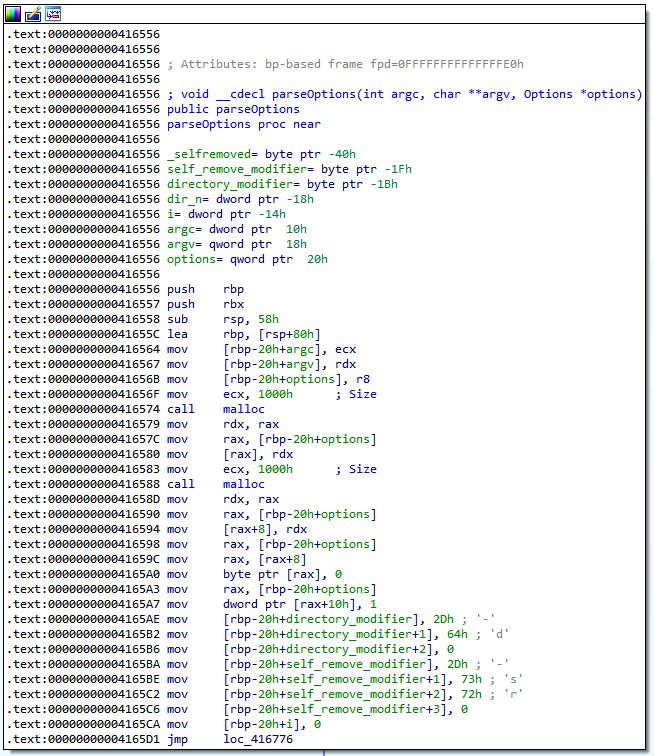This screenshot has height=756, width=654.
Task: Click the node group graph icon
Action: pos(53,14)
